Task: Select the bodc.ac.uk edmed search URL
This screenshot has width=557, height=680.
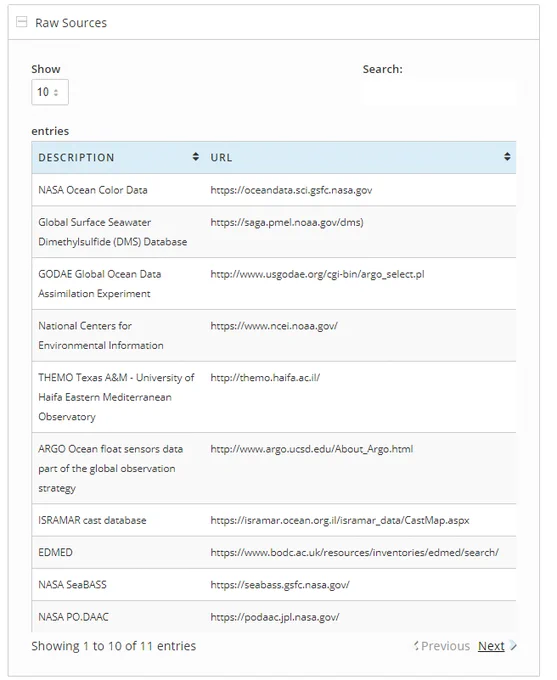Action: [x=354, y=552]
